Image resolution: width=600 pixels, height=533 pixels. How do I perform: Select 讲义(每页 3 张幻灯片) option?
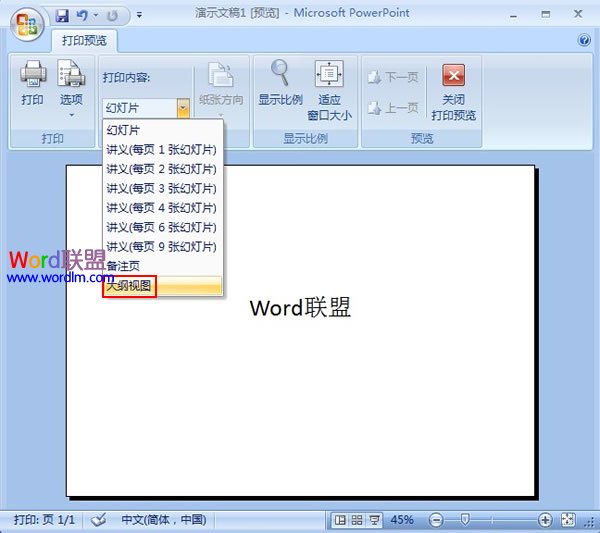pos(163,189)
